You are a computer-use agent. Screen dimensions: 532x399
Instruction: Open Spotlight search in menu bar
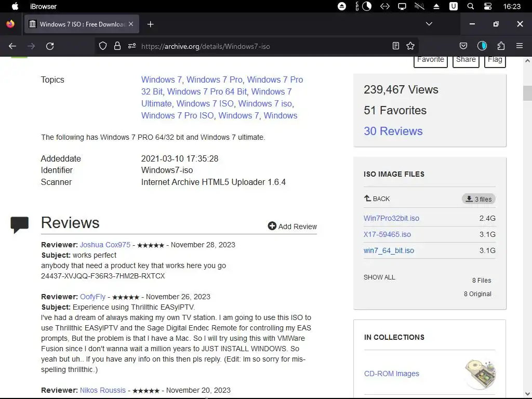tap(471, 6)
